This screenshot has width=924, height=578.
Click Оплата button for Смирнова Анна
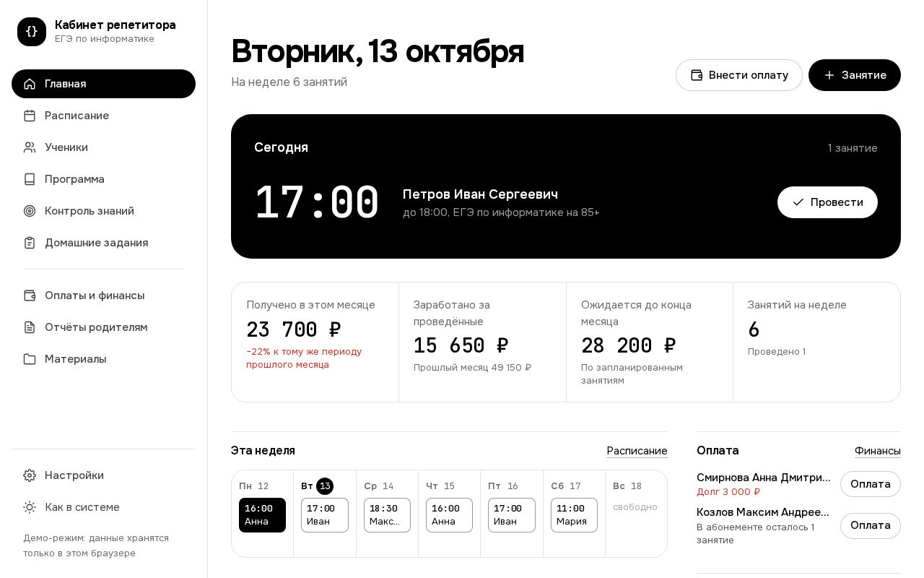click(871, 484)
